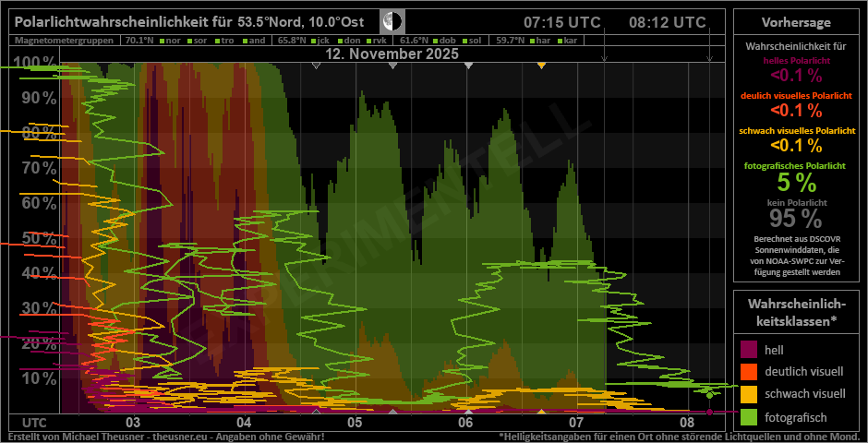Screen dimensions: 868x443
Task: Click the '12. November 2025' date label
Action: point(393,54)
